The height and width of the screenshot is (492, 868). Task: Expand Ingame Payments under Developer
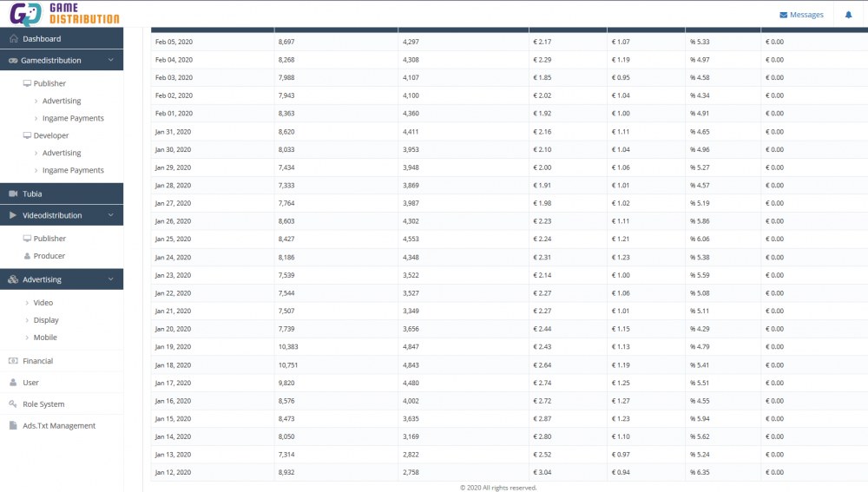pyautogui.click(x=73, y=170)
